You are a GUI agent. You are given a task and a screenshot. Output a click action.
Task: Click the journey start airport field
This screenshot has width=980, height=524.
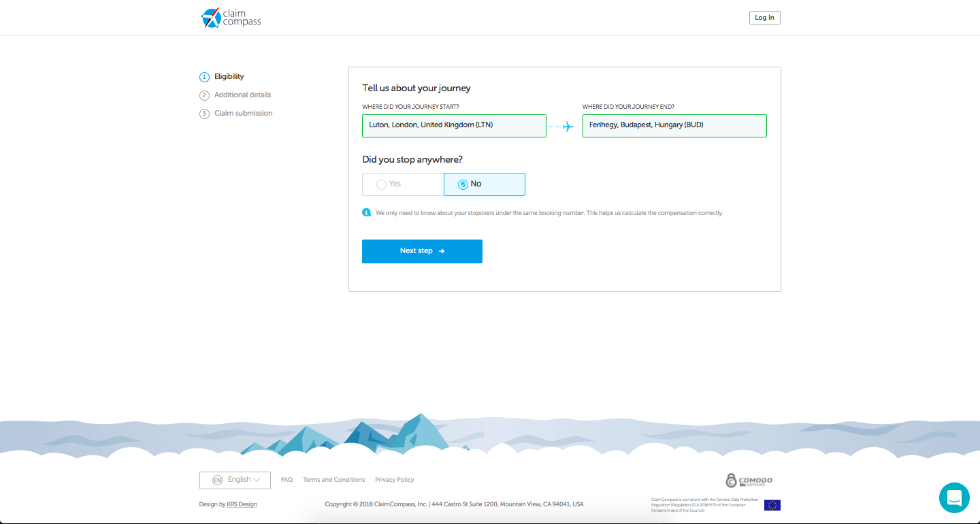(x=454, y=126)
